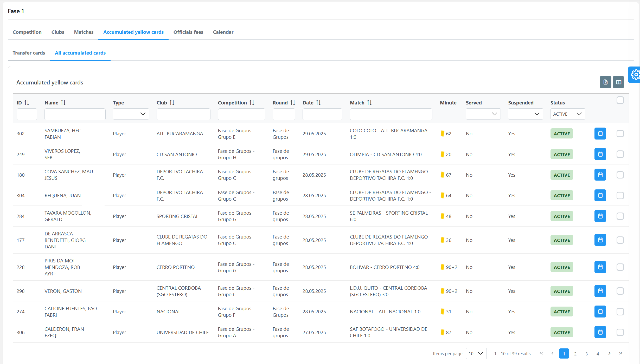Sort the table by ID column
The width and height of the screenshot is (640, 364).
point(27,103)
